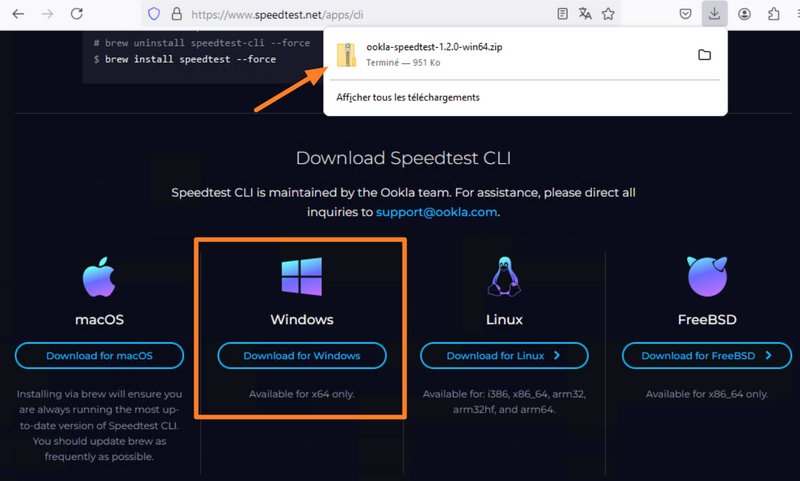
Task: Click the Linux penguin logo
Action: coord(504,276)
